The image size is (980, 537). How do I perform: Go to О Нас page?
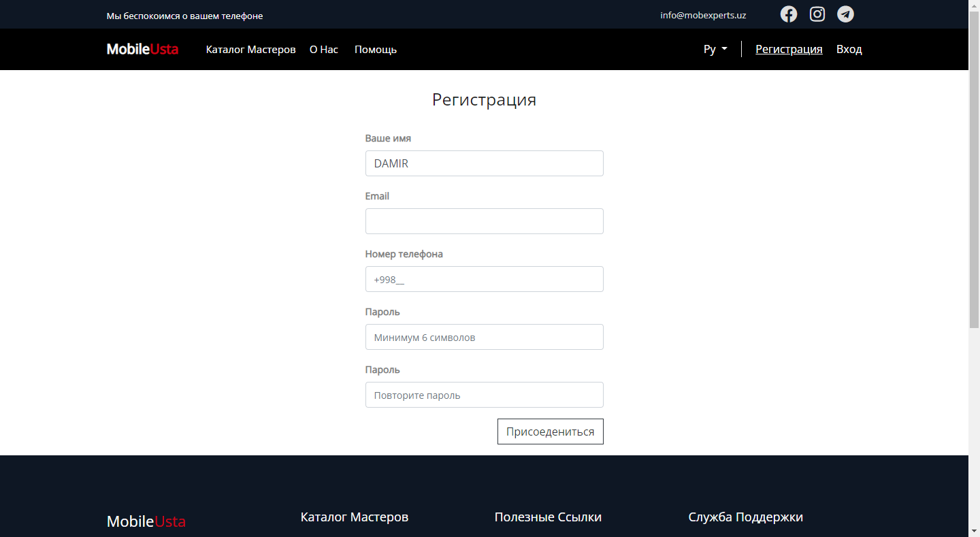click(x=323, y=50)
